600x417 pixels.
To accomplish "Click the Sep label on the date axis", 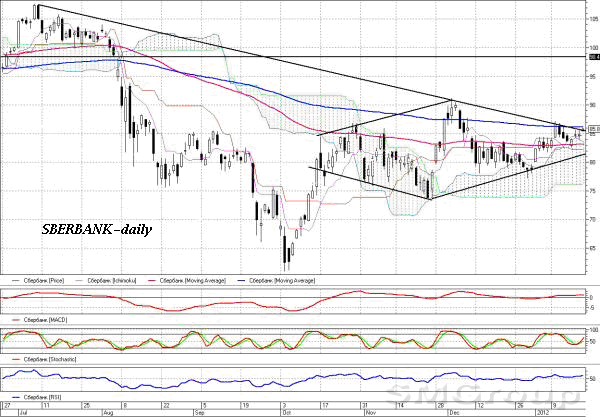I will coord(199,411).
